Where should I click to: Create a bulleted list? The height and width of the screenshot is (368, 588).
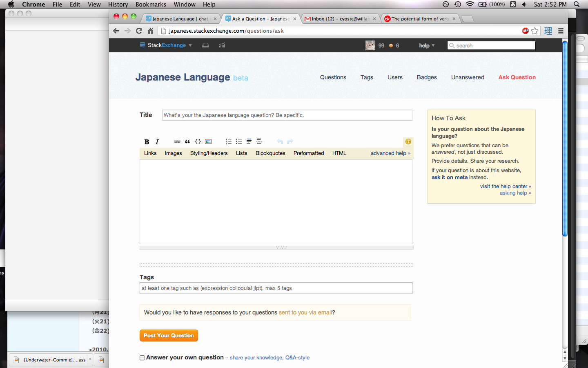pos(239,141)
